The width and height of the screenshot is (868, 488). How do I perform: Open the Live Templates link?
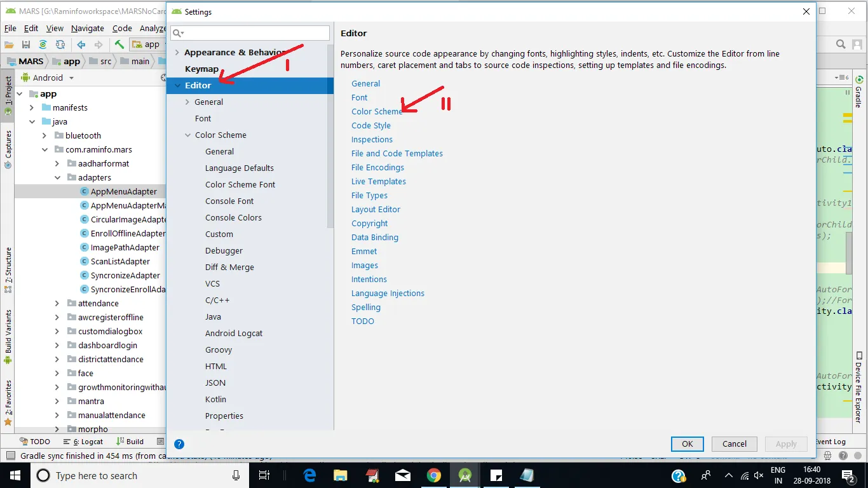(379, 181)
